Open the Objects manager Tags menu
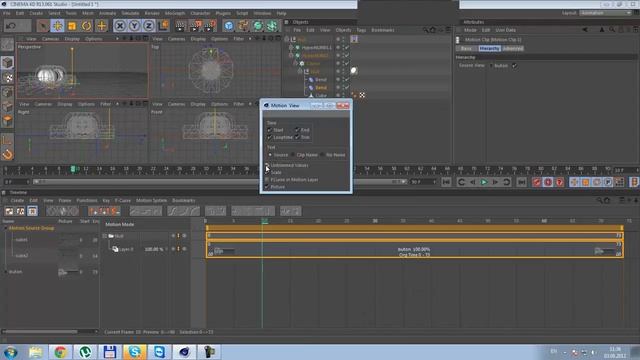The width and height of the screenshot is (640, 360). click(361, 30)
